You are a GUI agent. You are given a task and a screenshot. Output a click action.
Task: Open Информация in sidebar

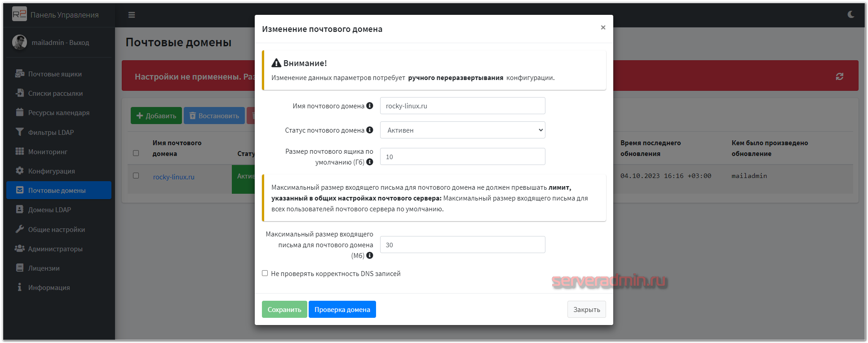click(x=59, y=287)
